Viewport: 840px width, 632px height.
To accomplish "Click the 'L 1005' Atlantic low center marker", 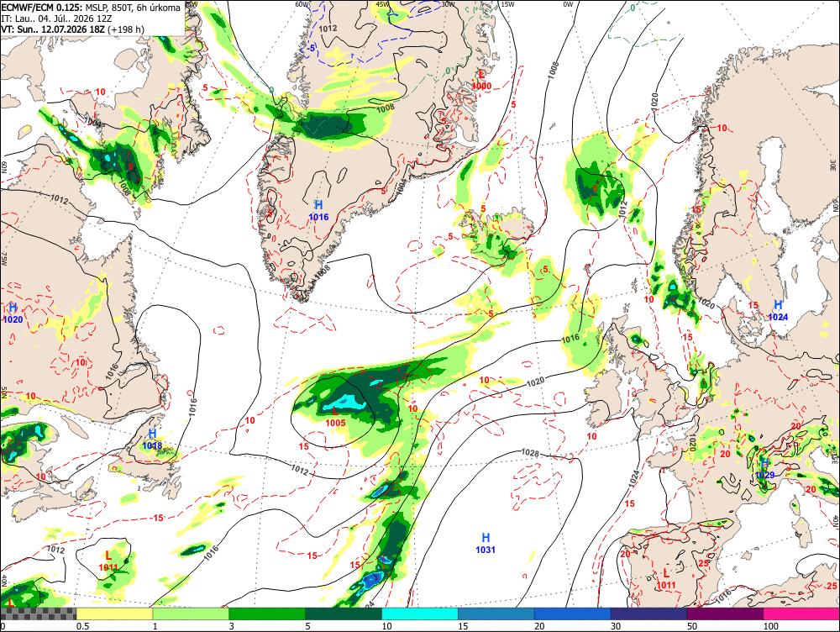I will pos(335,417).
